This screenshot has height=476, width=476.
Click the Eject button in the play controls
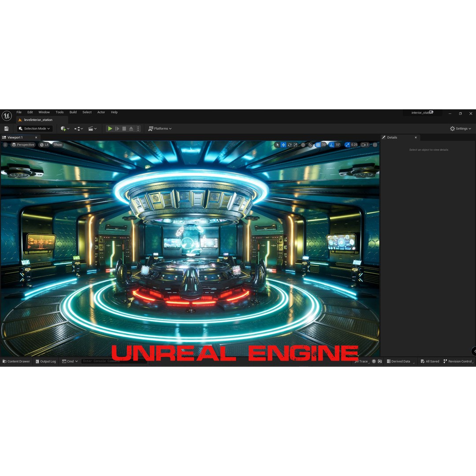131,129
